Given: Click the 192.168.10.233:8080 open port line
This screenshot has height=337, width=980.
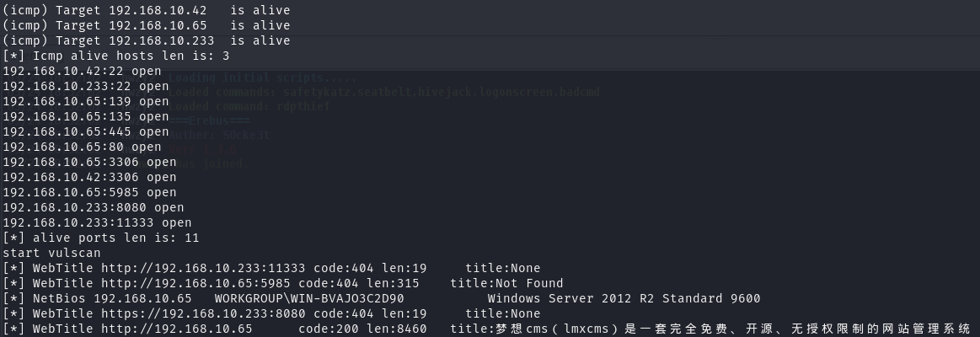Looking at the screenshot, I should [x=93, y=207].
